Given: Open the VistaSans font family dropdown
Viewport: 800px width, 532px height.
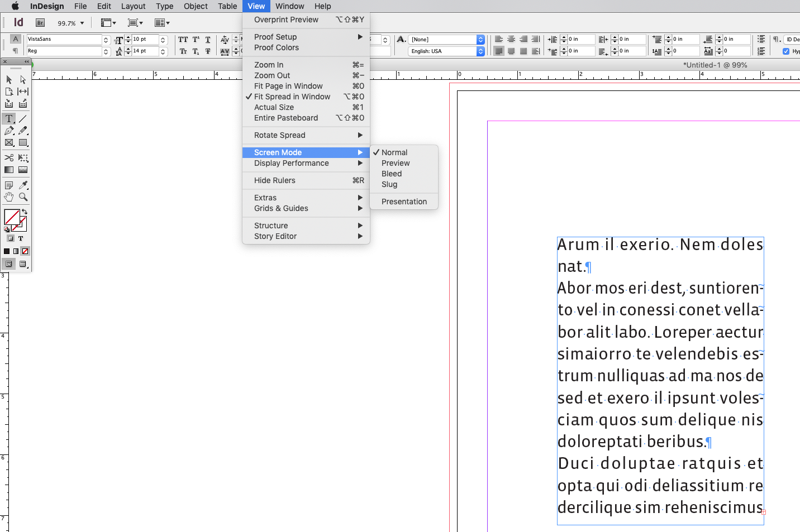Looking at the screenshot, I should [105, 40].
